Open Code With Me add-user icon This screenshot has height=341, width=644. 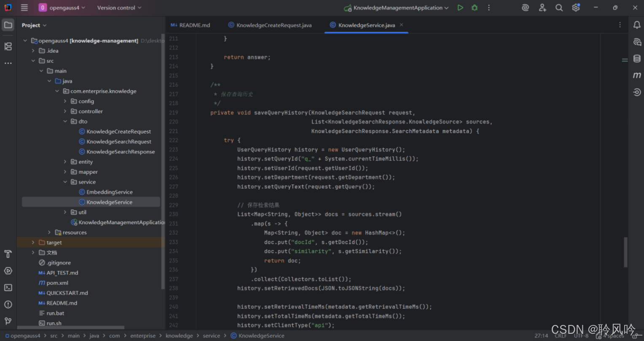(542, 8)
